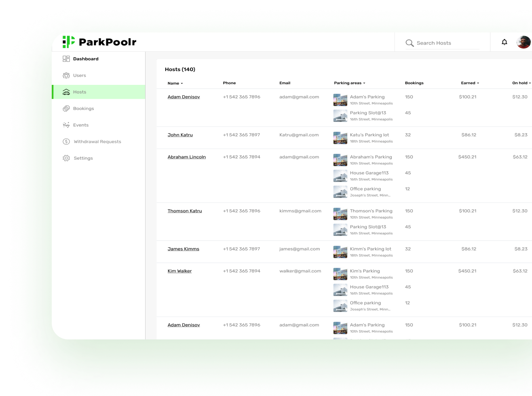The width and height of the screenshot is (532, 396).
Task: Open the Dashboard grid icon
Action: pyautogui.click(x=66, y=59)
